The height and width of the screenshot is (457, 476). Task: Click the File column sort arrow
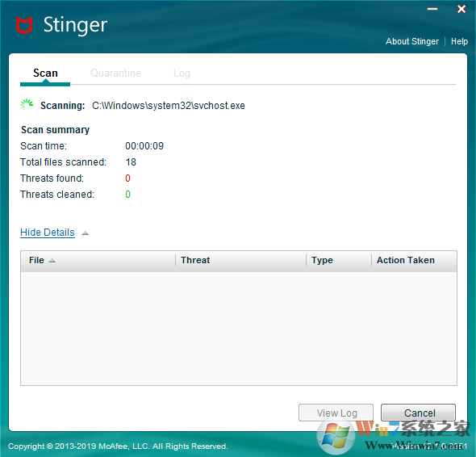[52, 261]
